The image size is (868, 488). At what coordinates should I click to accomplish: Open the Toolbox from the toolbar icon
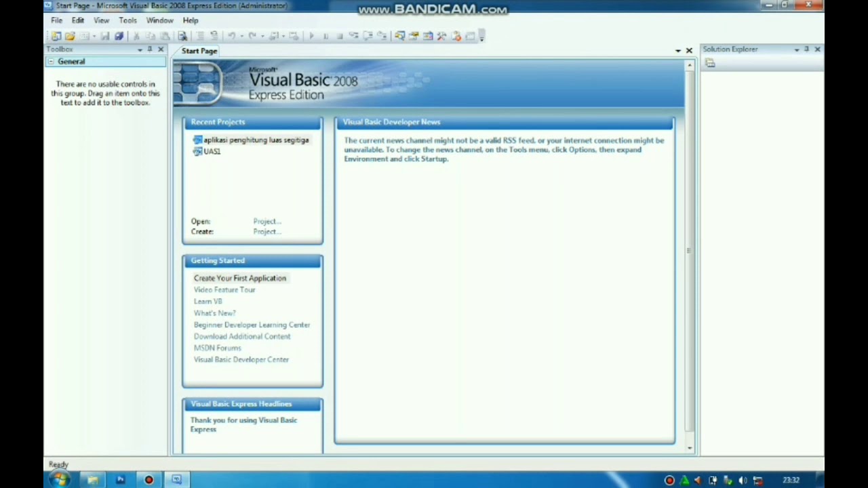click(x=442, y=36)
